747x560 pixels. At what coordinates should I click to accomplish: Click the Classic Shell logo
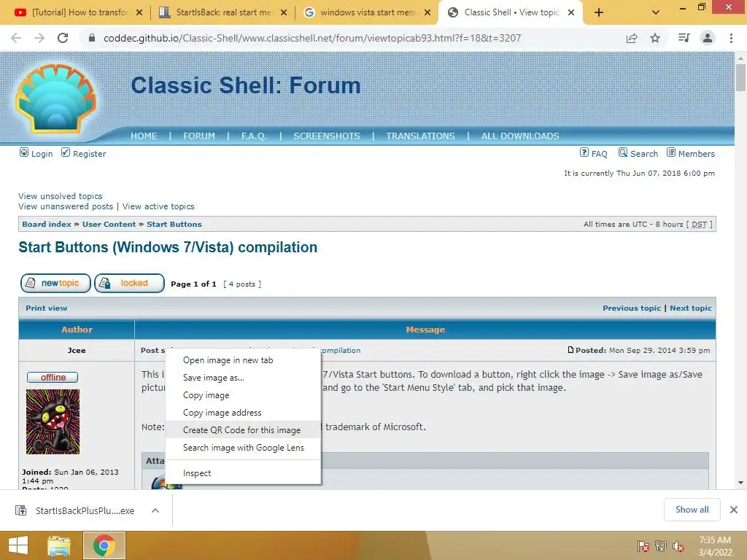pos(55,98)
